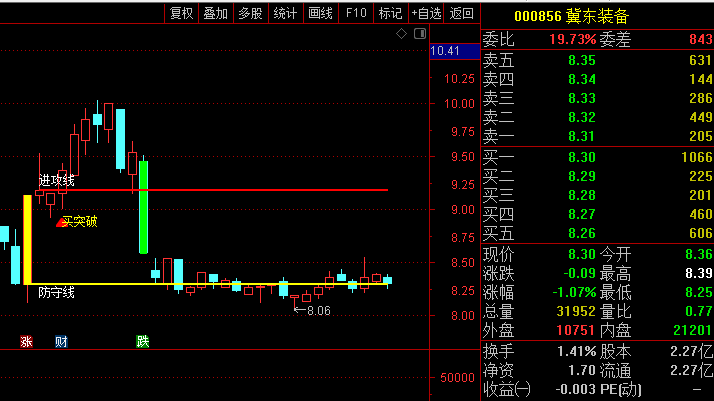This screenshot has width=714, height=401.
Task: Click 买四 price 8.27
Action: click(582, 214)
